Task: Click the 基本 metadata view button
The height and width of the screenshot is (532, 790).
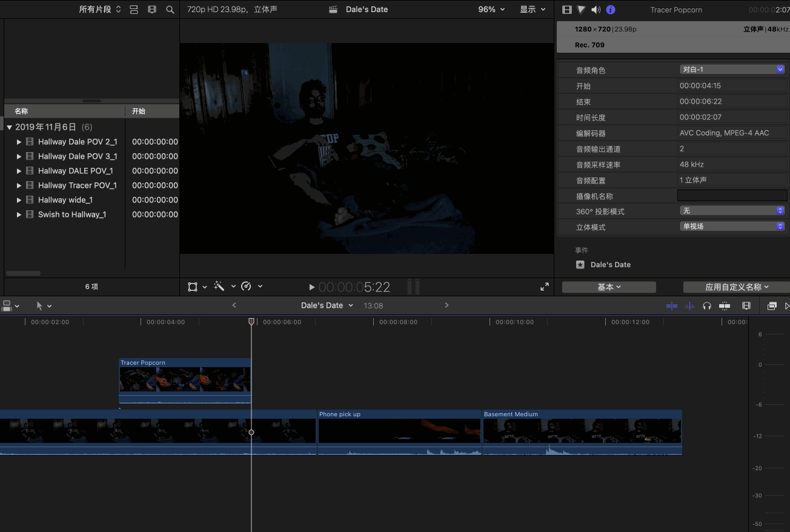Action: [609, 287]
